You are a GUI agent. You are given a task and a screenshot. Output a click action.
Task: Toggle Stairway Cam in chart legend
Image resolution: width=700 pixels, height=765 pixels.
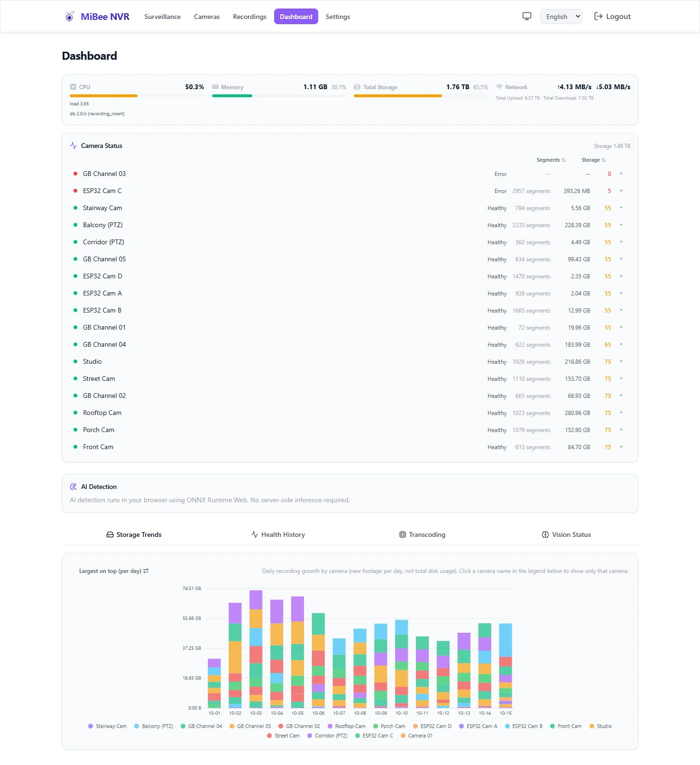tap(108, 726)
